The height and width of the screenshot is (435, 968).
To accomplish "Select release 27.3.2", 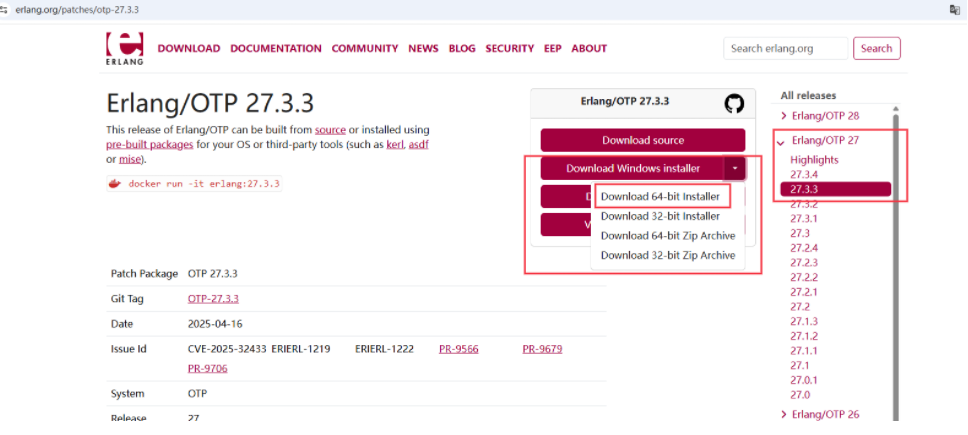I will click(804, 204).
